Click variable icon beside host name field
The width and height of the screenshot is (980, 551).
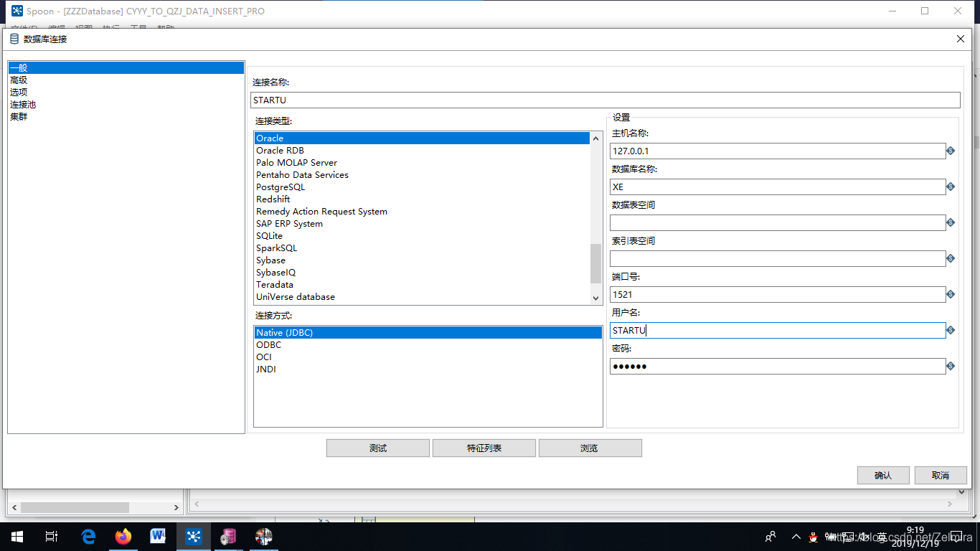point(951,151)
